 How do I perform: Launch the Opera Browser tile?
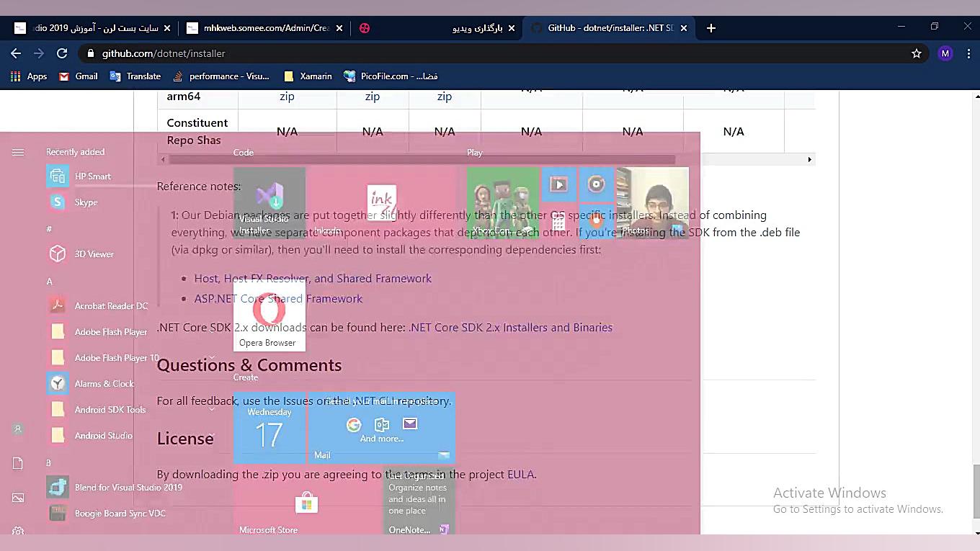269,315
